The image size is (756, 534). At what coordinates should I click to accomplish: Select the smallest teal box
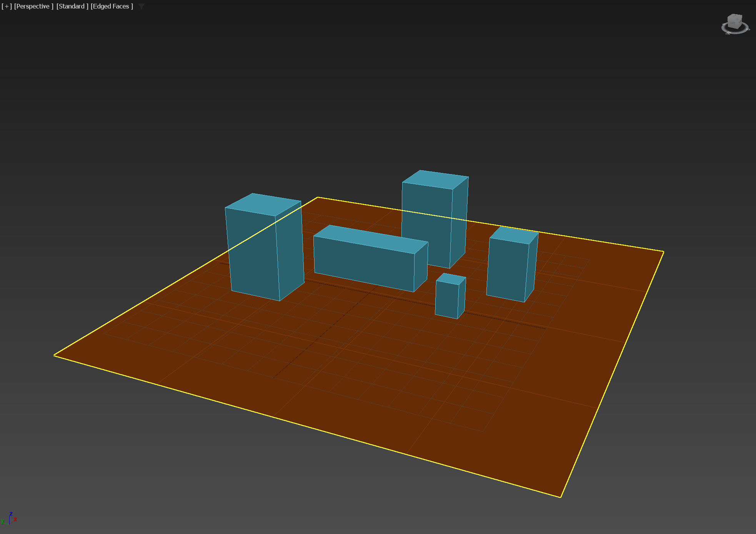447,299
